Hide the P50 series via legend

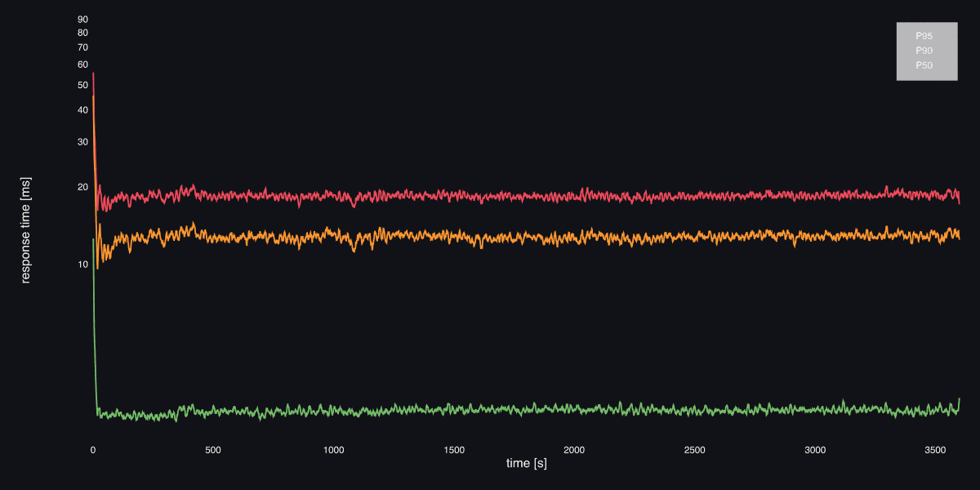pyautogui.click(x=924, y=65)
